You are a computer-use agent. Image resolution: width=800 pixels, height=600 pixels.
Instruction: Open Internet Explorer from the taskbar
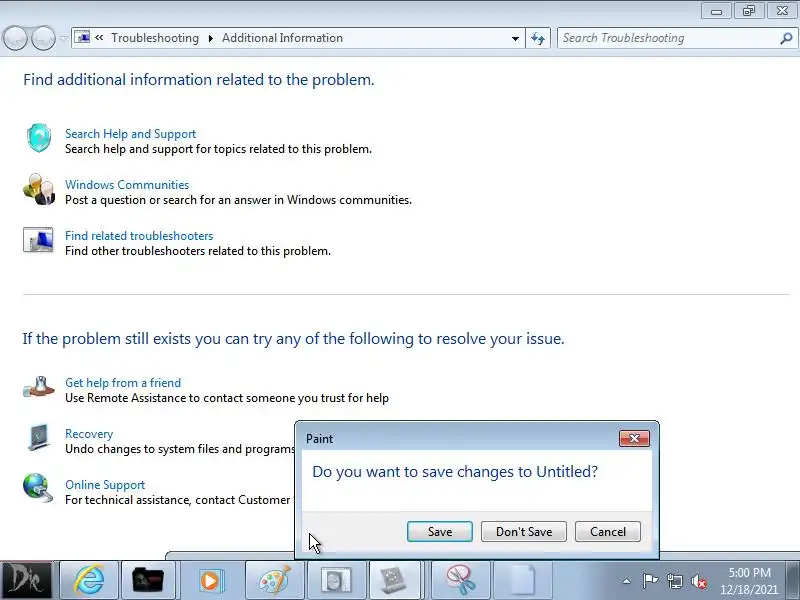(x=89, y=580)
